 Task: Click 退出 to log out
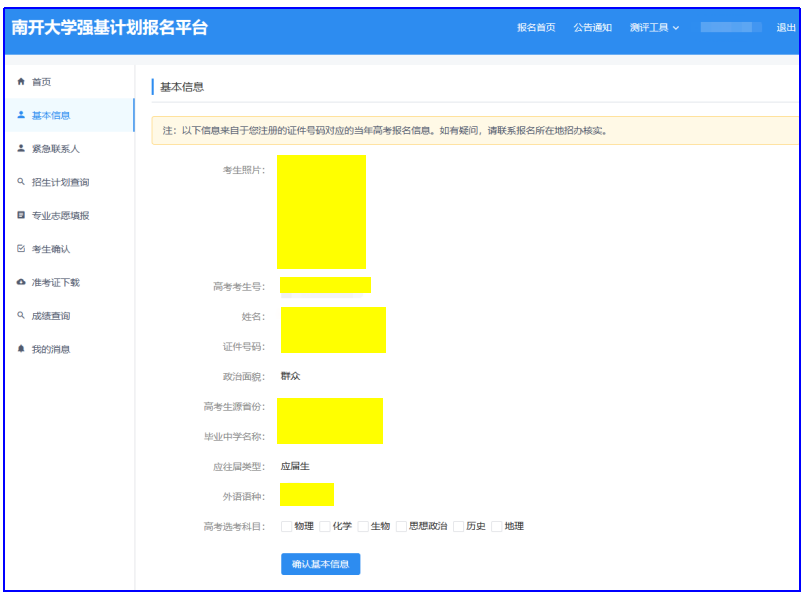click(x=786, y=28)
